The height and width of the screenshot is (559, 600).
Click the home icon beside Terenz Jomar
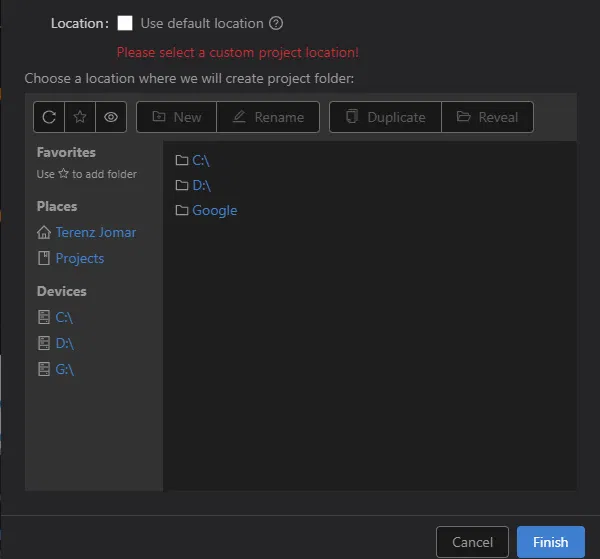click(x=44, y=232)
